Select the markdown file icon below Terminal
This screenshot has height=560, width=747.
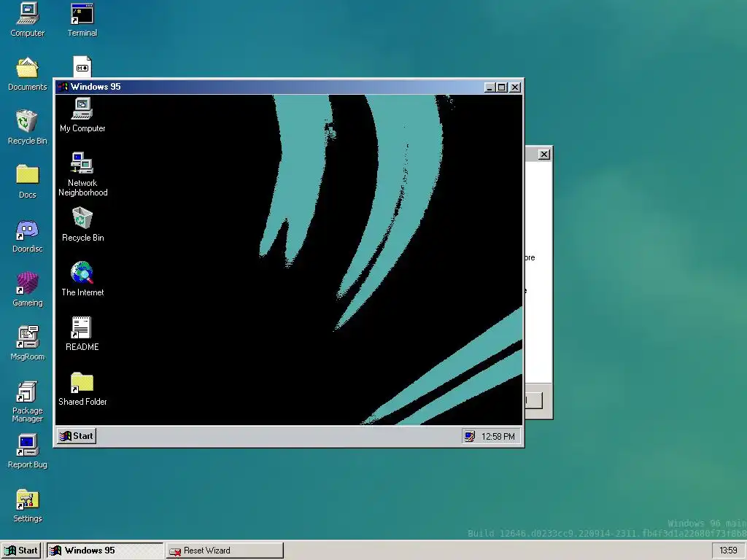tap(82, 66)
